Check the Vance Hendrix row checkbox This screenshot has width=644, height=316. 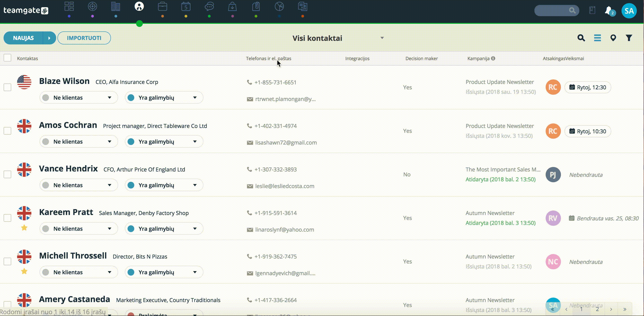pyautogui.click(x=7, y=174)
